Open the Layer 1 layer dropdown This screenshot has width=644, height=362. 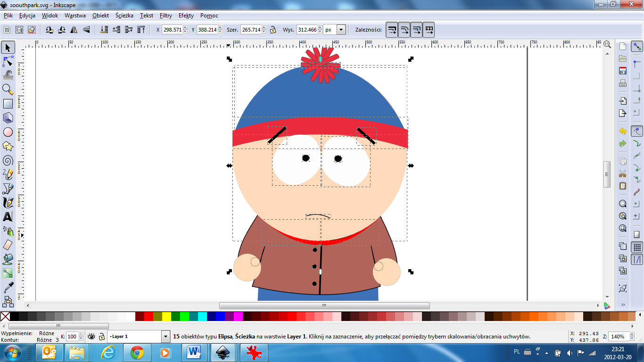coord(165,337)
